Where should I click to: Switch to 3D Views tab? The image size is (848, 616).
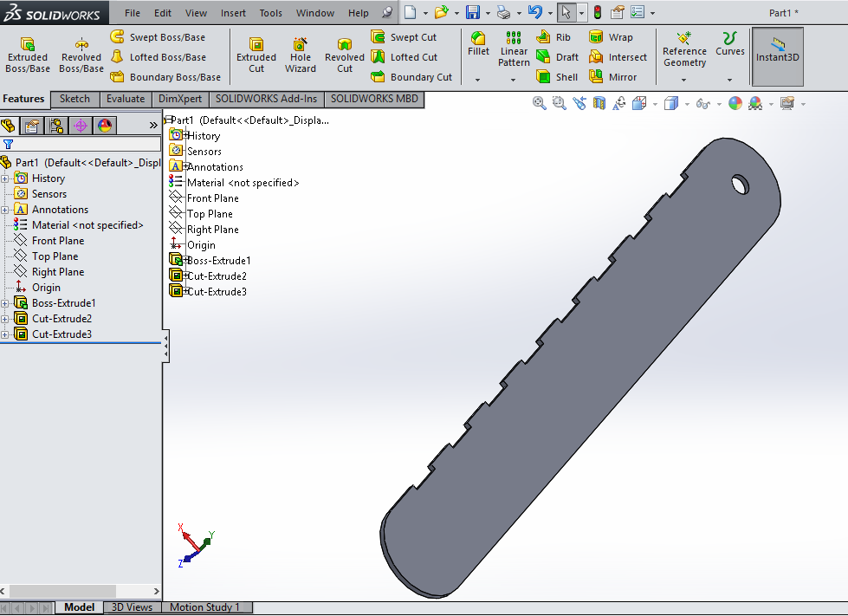tap(132, 607)
